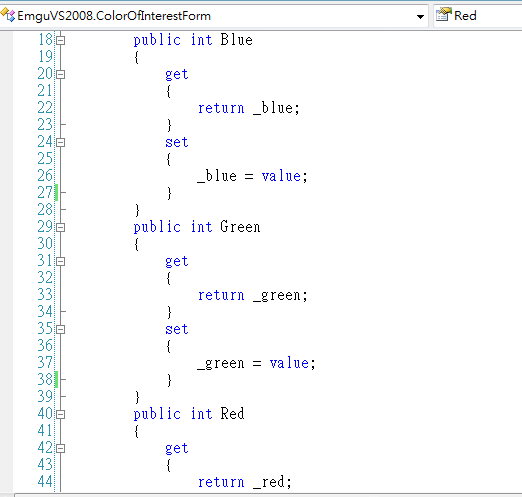Click the 'set' keyword on line 35
Viewport: 522px width, 497px height.
(177, 329)
